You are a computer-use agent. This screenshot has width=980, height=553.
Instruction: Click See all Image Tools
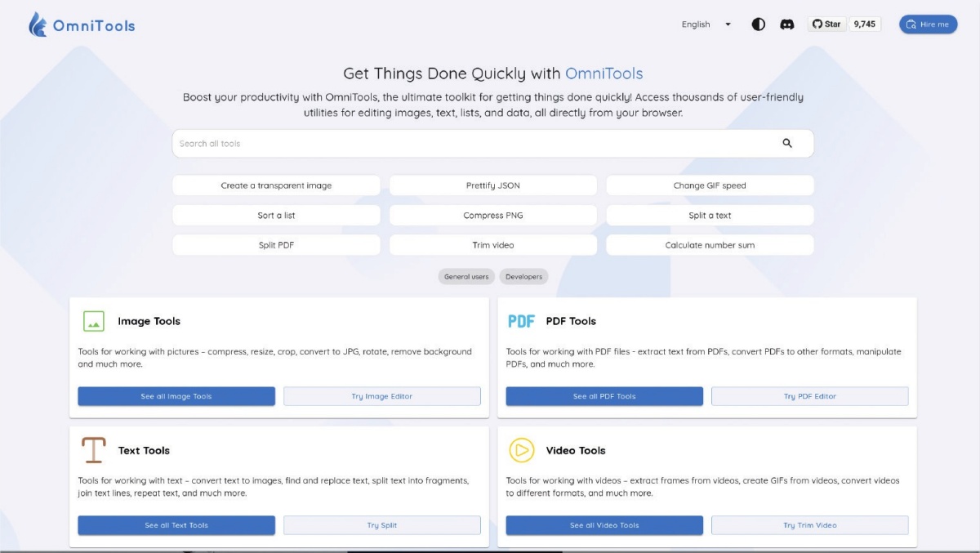176,396
